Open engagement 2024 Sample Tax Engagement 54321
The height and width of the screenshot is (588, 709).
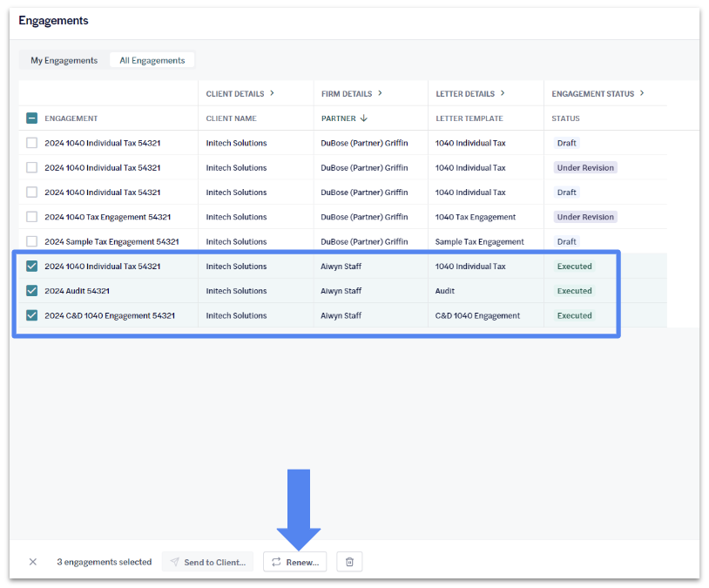tap(111, 241)
